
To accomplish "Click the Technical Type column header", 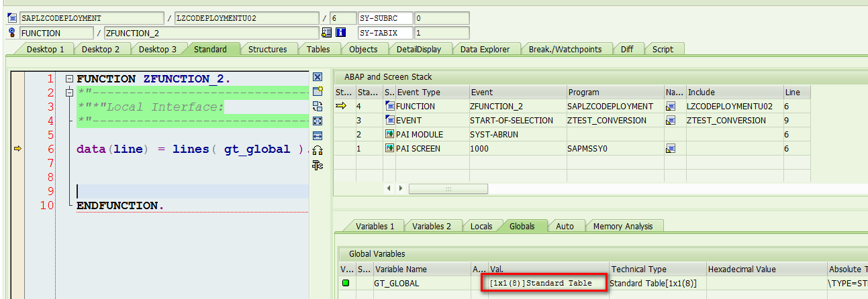I will [657, 269].
